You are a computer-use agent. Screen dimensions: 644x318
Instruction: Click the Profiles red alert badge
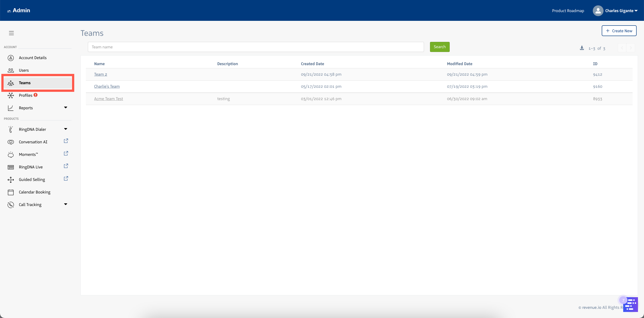coord(36,95)
